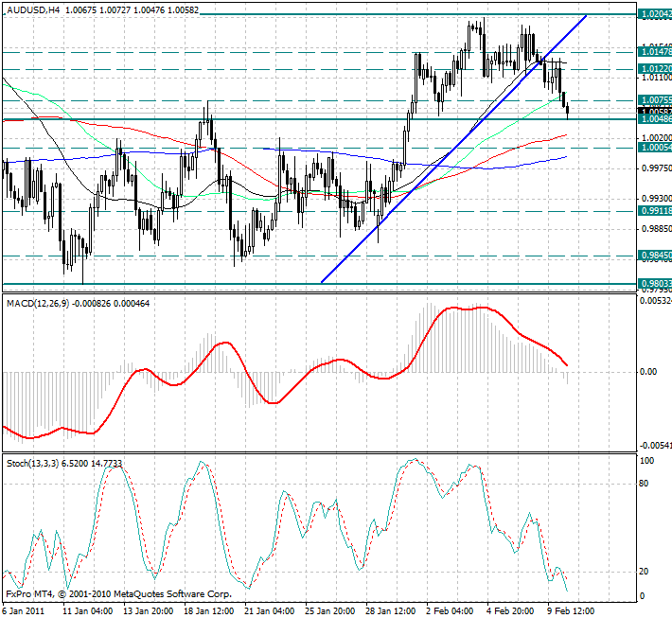Select the 1.0075 price level label
The width and height of the screenshot is (672, 618).
(655, 100)
